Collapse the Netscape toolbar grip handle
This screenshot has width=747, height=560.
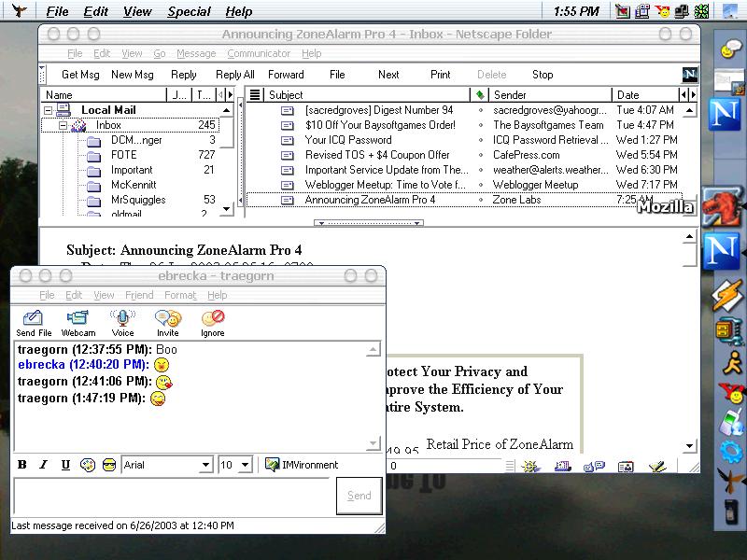[x=42, y=75]
